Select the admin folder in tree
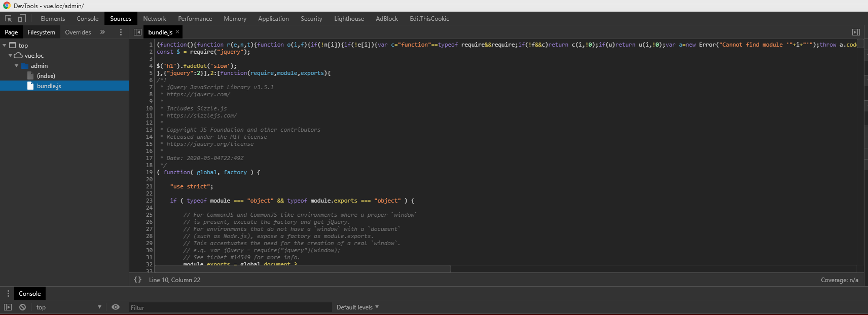This screenshot has height=315, width=868. pos(39,66)
